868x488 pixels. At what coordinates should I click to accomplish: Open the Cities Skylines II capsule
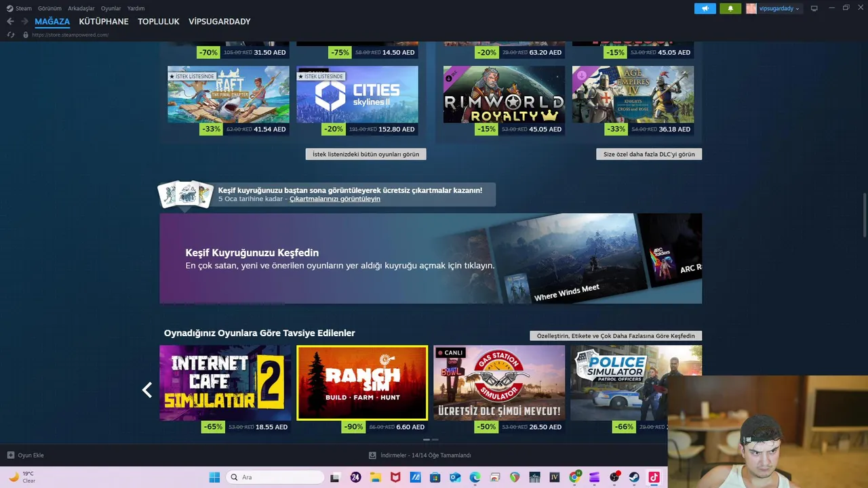(357, 94)
